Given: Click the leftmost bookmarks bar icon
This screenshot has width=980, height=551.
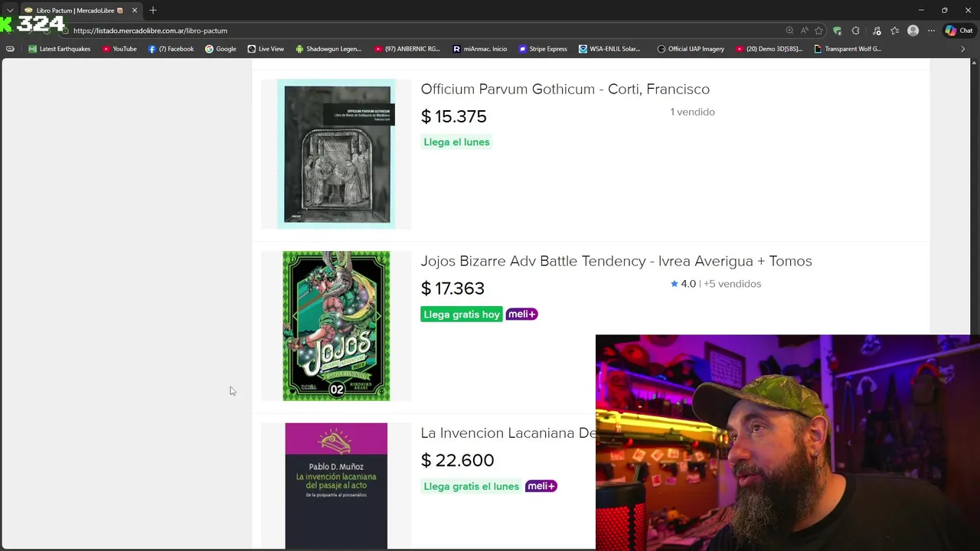Looking at the screenshot, I should click(10, 49).
